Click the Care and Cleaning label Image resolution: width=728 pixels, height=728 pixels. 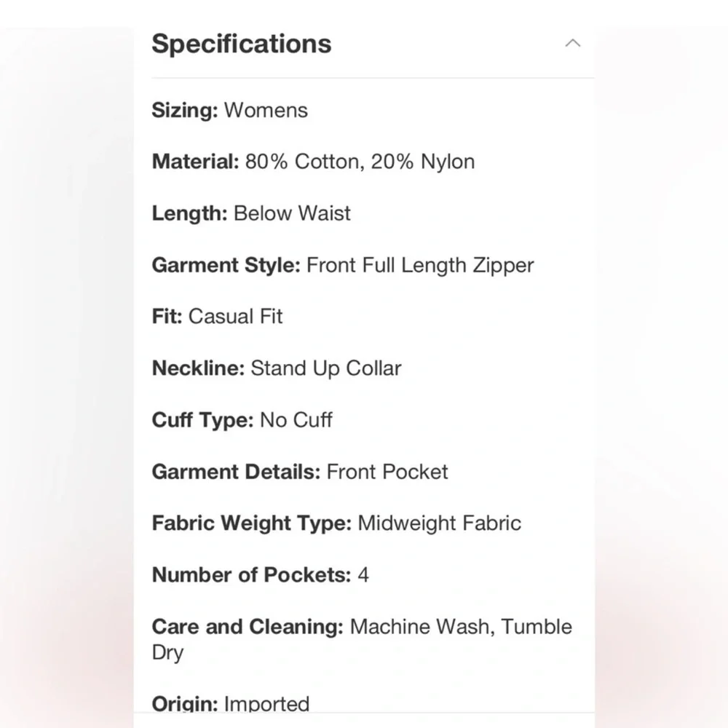coord(248,627)
